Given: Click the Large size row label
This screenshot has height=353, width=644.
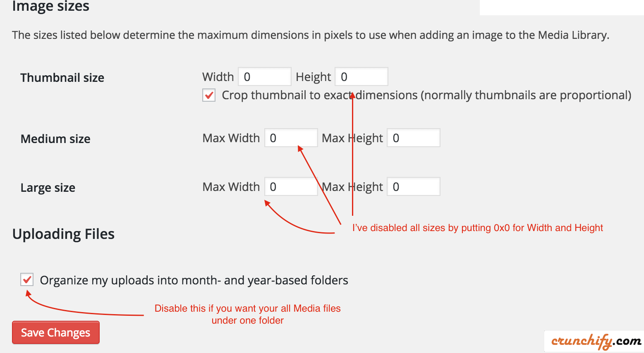Looking at the screenshot, I should [x=48, y=188].
